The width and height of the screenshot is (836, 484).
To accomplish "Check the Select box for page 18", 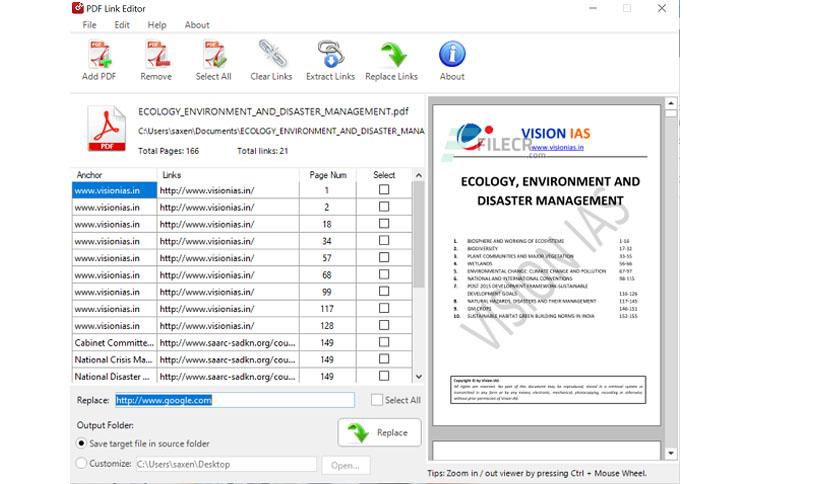I will click(x=384, y=223).
